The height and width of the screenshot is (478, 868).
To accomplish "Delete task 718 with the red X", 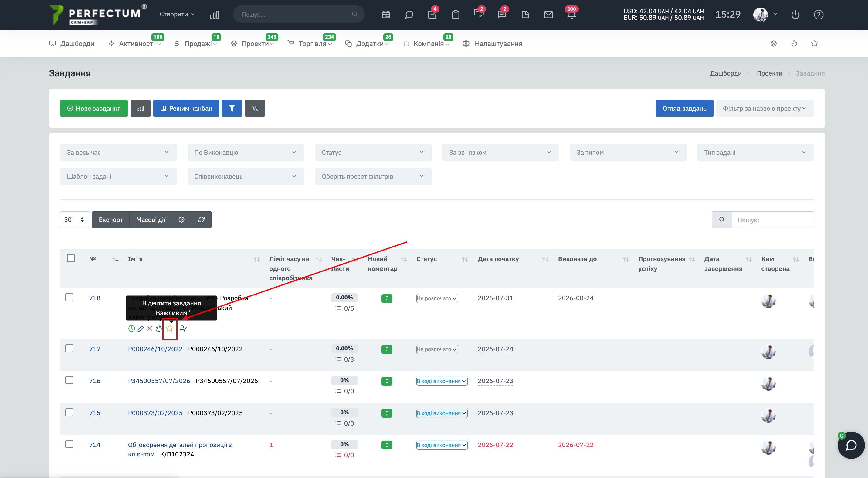I will (150, 328).
